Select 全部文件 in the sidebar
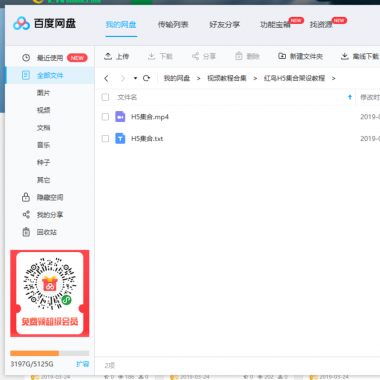 click(x=50, y=75)
